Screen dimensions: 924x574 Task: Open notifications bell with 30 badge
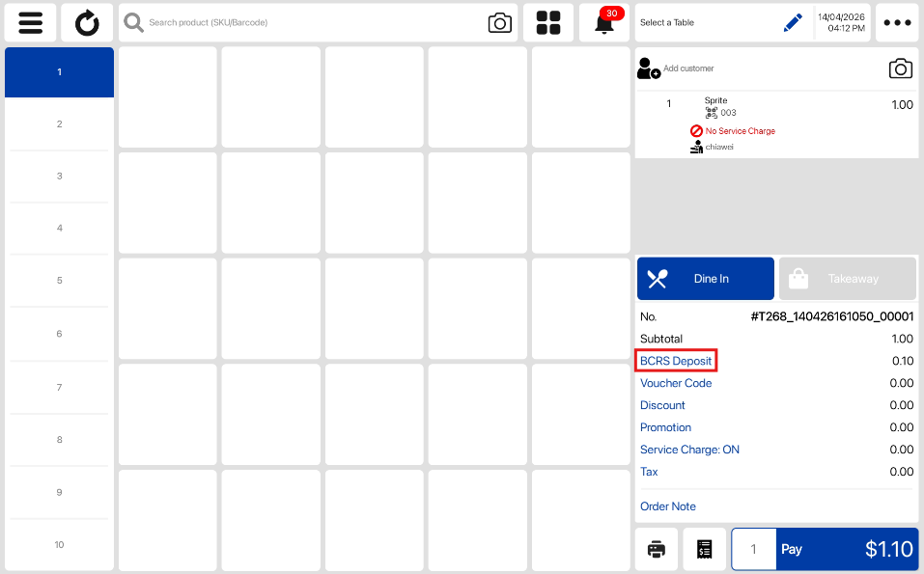[604, 23]
